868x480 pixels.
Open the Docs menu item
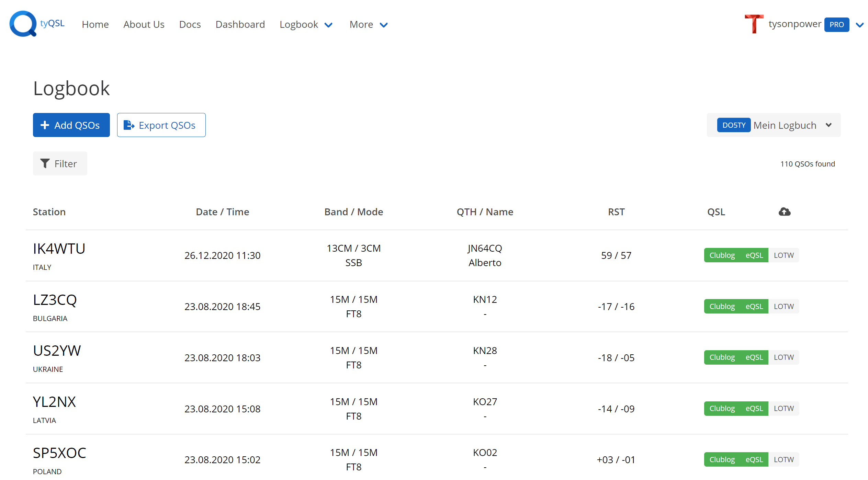point(190,25)
